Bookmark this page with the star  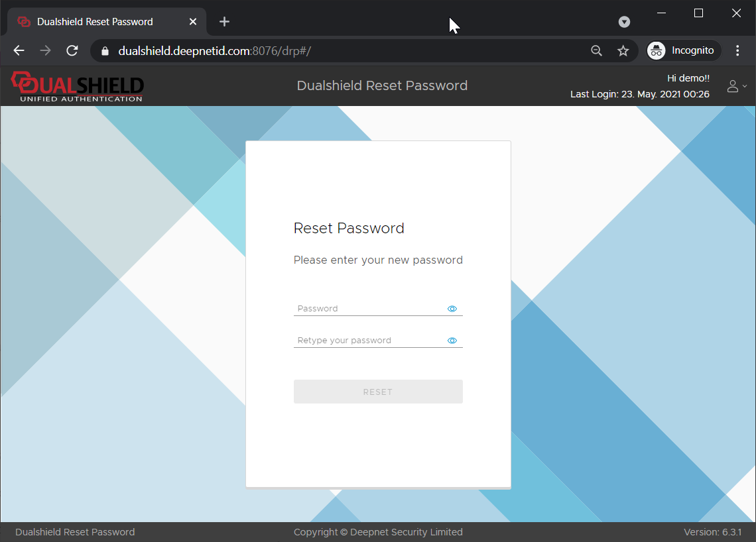coord(623,50)
